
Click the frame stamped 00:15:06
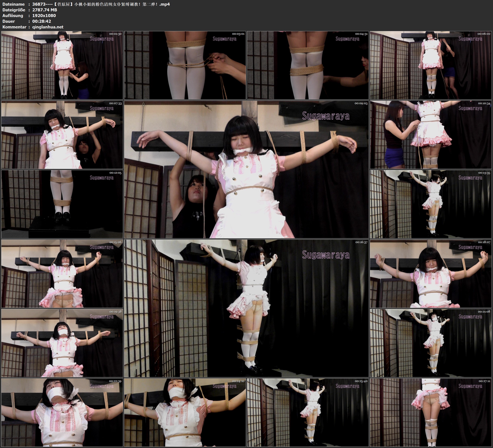62,274
